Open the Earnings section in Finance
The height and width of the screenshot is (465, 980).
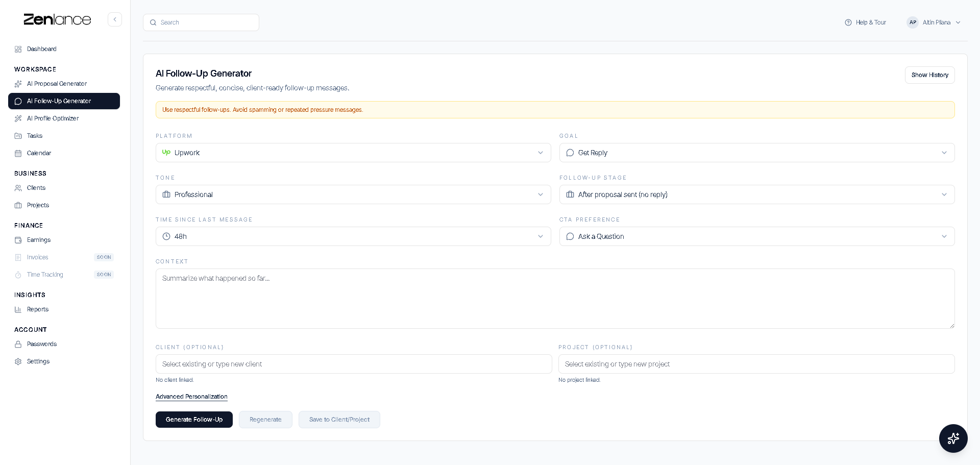pos(39,240)
